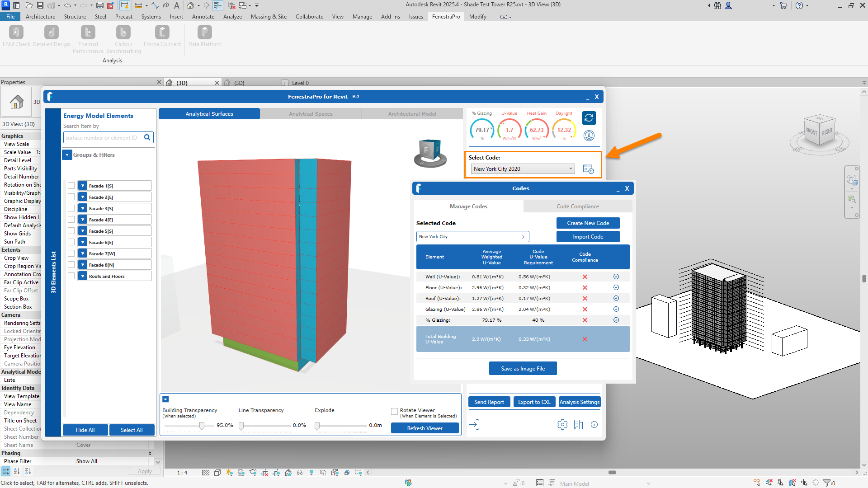This screenshot has width=868, height=488.
Task: Open the FenestraPro settings gear icon
Action: point(562,425)
